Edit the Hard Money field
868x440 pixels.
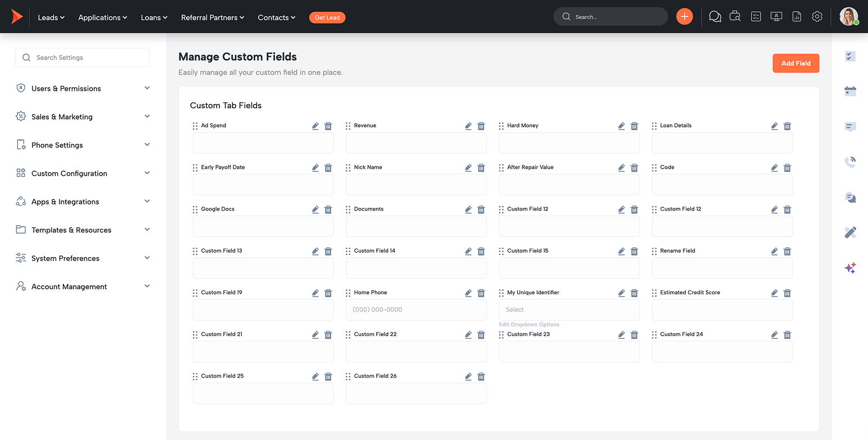[622, 126]
